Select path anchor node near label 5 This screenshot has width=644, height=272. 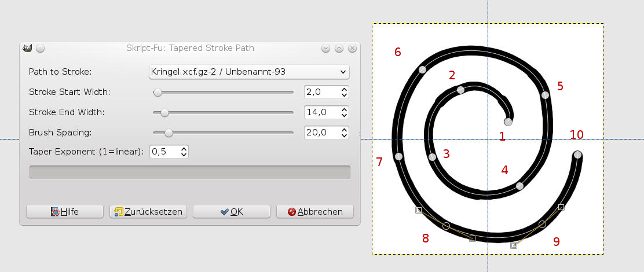click(x=545, y=95)
